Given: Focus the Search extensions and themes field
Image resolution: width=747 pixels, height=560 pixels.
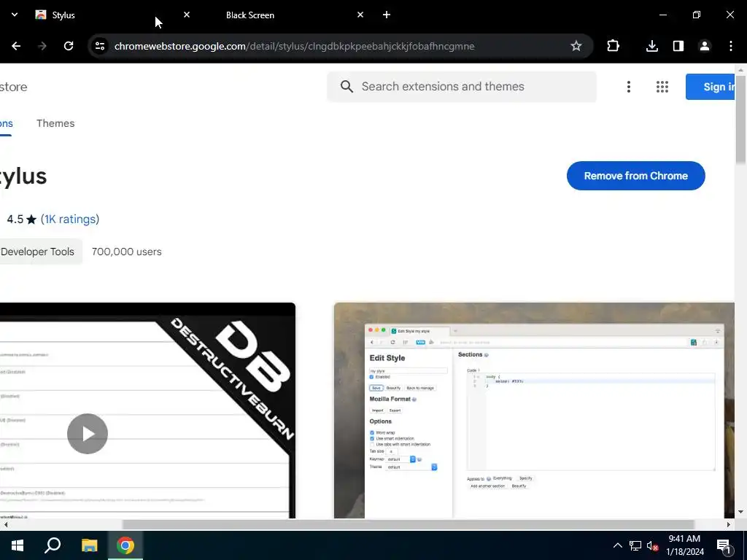Looking at the screenshot, I should (461, 86).
